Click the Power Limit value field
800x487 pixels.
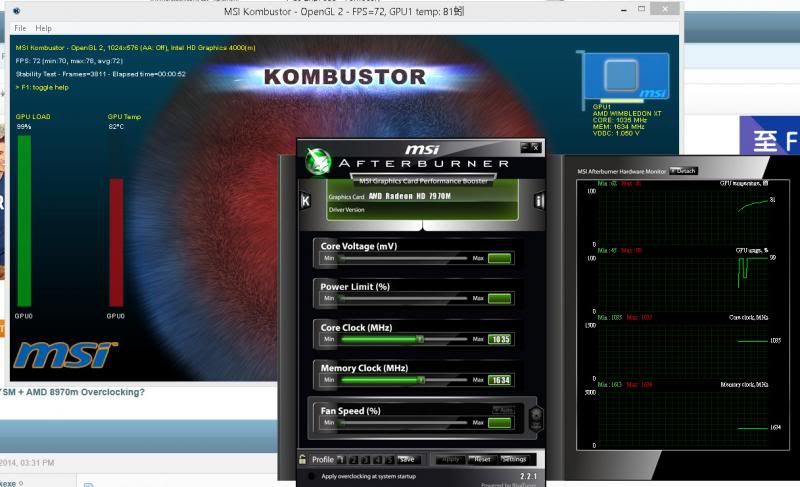pos(500,299)
